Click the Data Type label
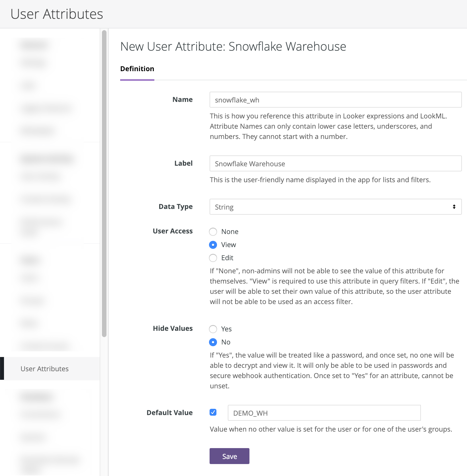467x476 pixels. click(176, 207)
